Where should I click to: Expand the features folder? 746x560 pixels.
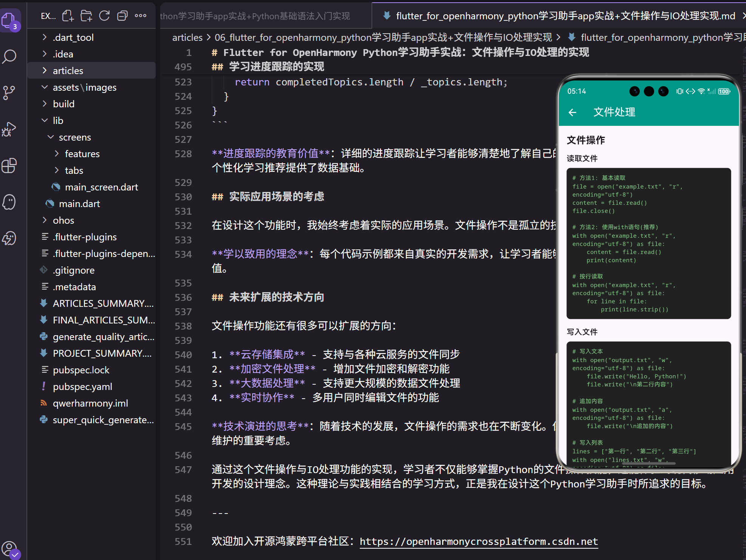coord(57,153)
